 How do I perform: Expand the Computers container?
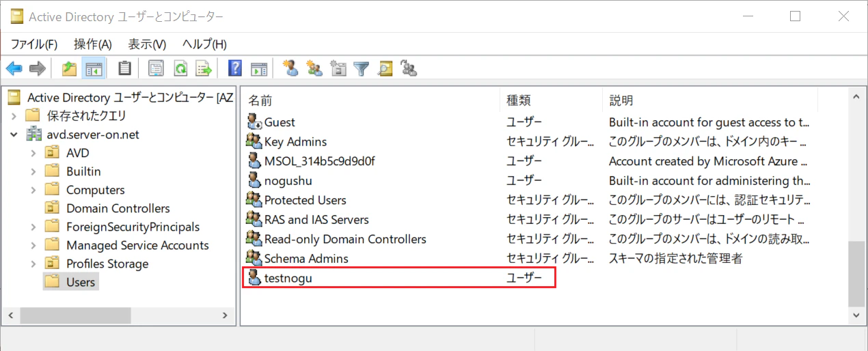tap(33, 190)
